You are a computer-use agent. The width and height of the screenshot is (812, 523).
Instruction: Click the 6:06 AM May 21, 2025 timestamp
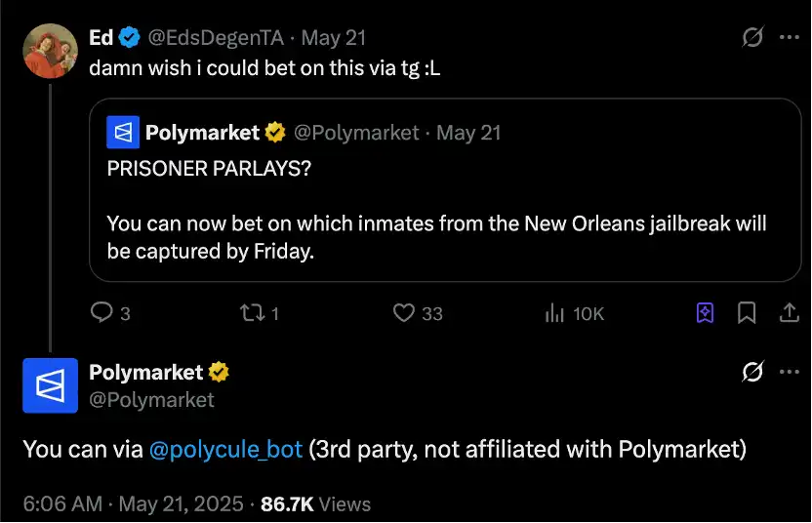[132, 504]
